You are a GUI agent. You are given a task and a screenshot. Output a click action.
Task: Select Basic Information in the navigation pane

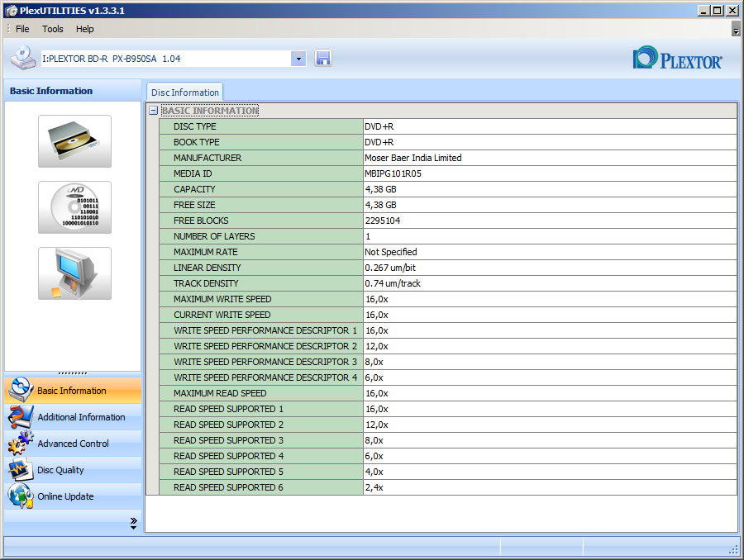73,390
